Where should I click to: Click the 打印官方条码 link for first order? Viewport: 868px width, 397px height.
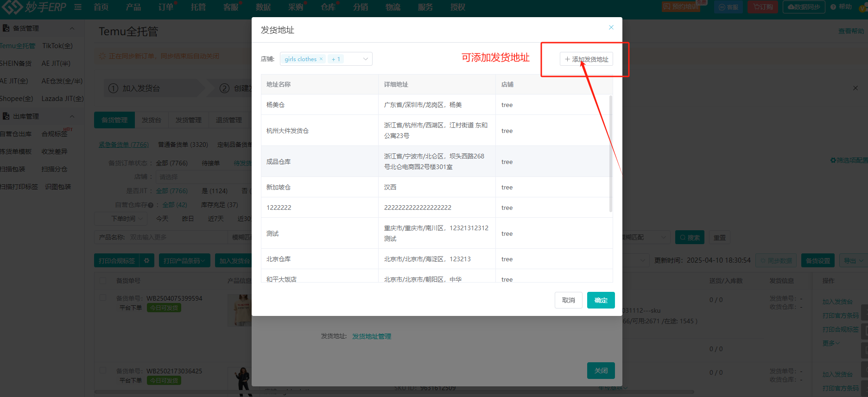click(x=841, y=315)
